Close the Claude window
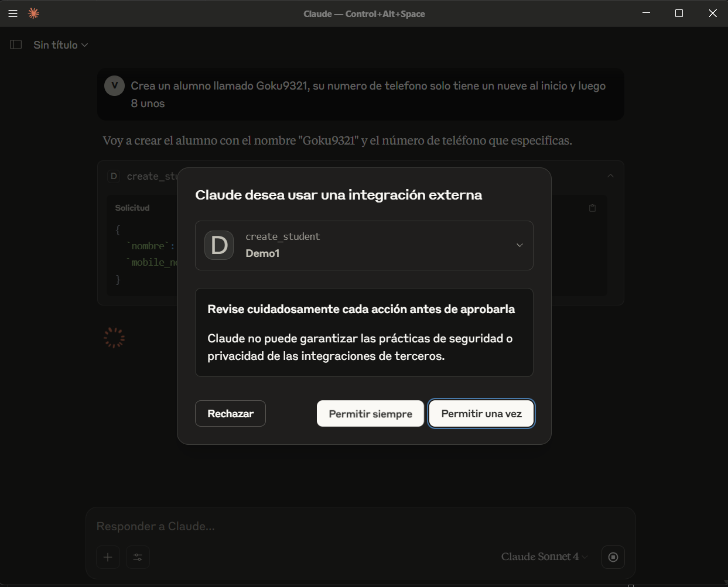Viewport: 728px width, 587px height. (713, 13)
